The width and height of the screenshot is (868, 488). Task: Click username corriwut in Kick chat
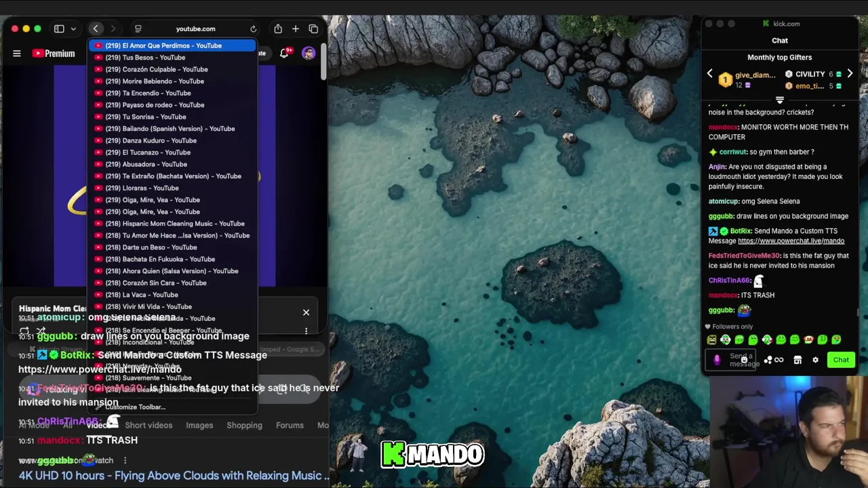[732, 152]
